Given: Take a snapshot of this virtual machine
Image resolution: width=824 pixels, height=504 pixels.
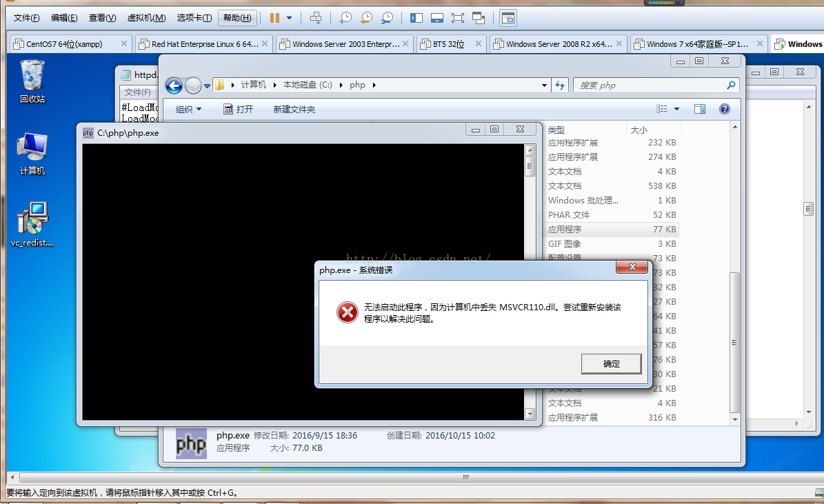Looking at the screenshot, I should coord(345,18).
